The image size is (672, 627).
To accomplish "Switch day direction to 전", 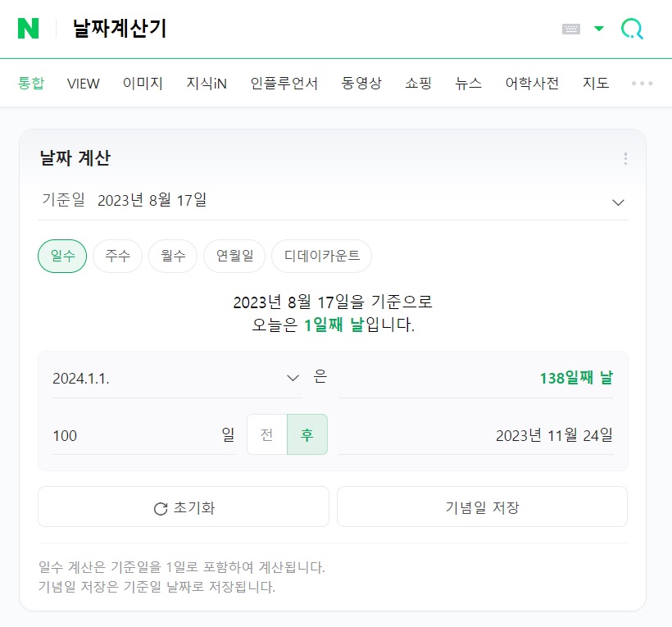I will (266, 435).
